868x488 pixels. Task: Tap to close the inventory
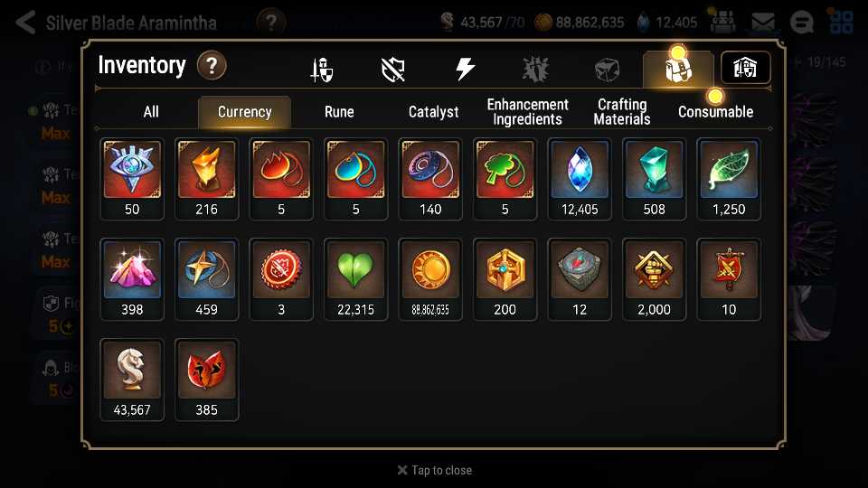click(x=435, y=470)
